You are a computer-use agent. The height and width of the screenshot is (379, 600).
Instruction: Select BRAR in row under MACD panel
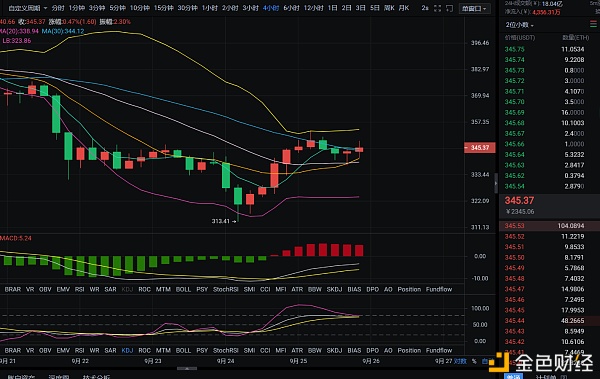[x=13, y=289]
